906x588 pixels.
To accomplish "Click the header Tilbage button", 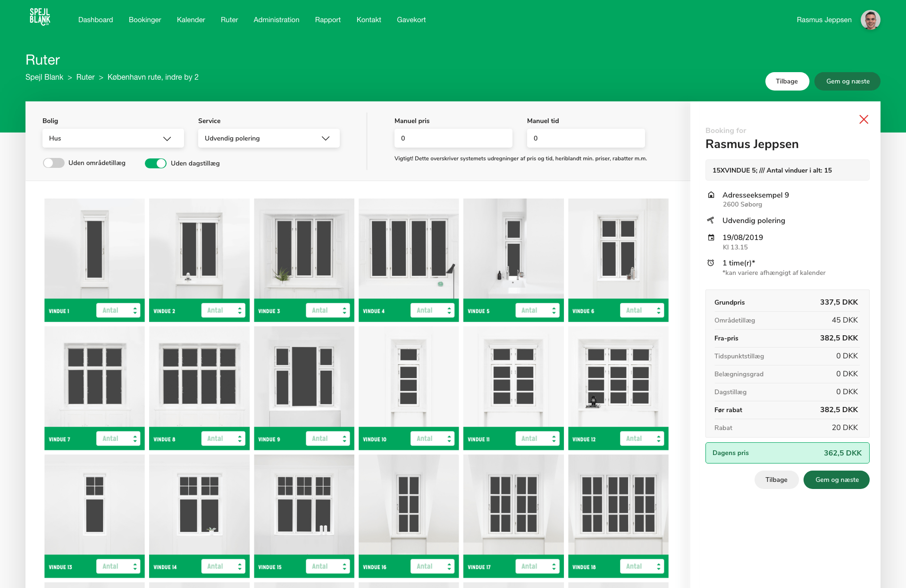I will point(787,81).
